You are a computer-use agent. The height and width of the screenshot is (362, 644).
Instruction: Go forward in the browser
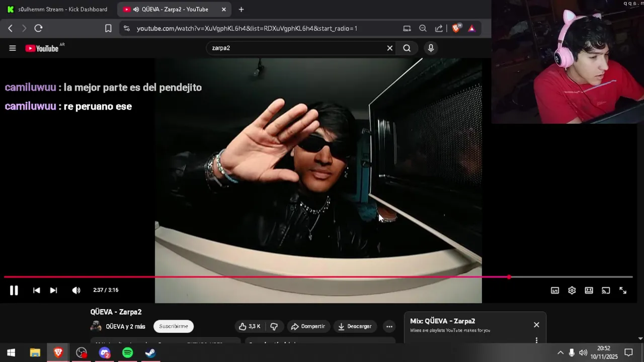click(24, 29)
